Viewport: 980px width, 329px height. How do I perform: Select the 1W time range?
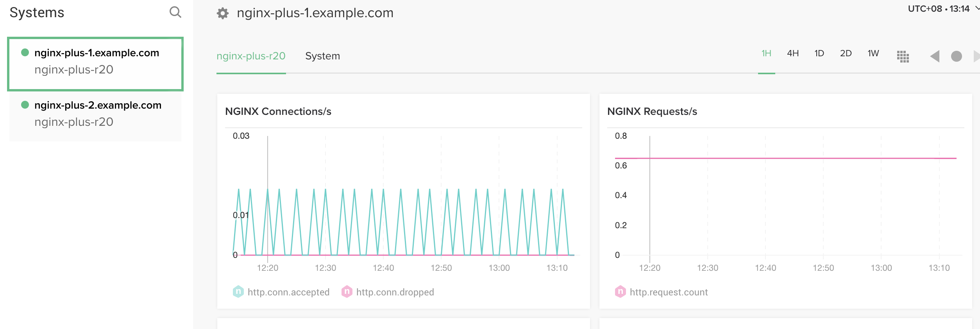tap(873, 54)
